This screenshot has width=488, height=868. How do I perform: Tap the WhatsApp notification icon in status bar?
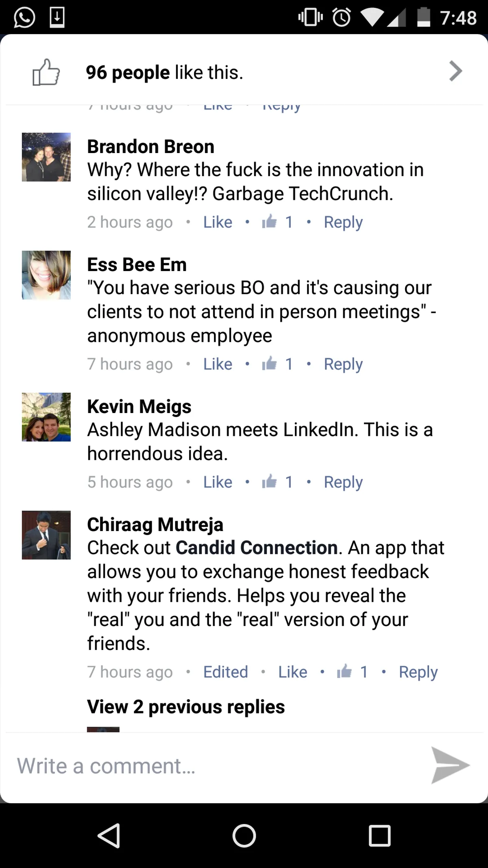[x=24, y=17]
